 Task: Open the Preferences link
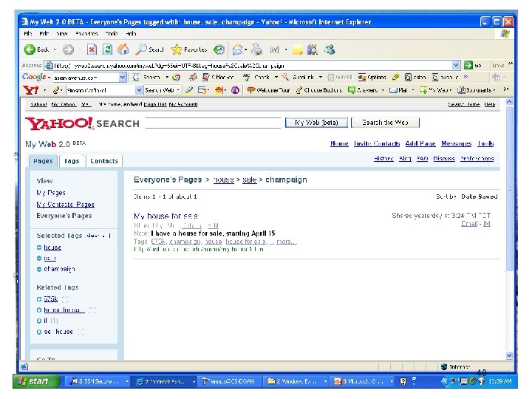point(477,158)
